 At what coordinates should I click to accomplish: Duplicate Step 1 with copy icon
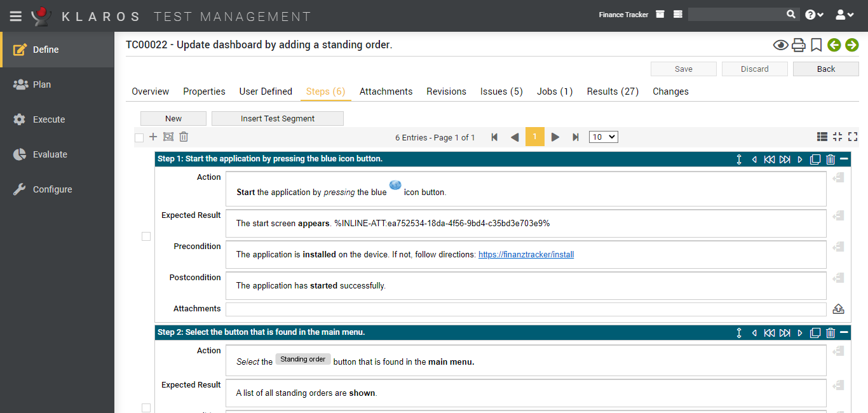click(815, 159)
